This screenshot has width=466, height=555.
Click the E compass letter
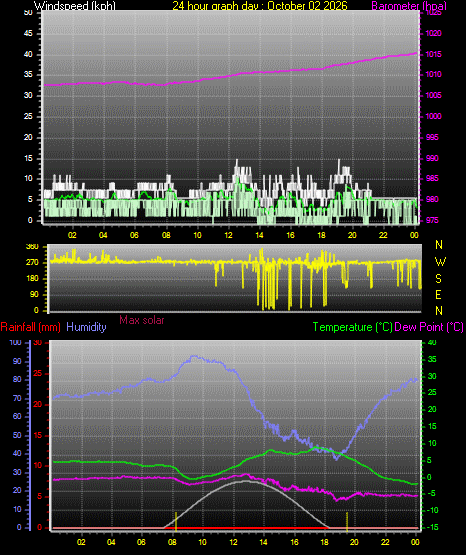[x=438, y=294]
